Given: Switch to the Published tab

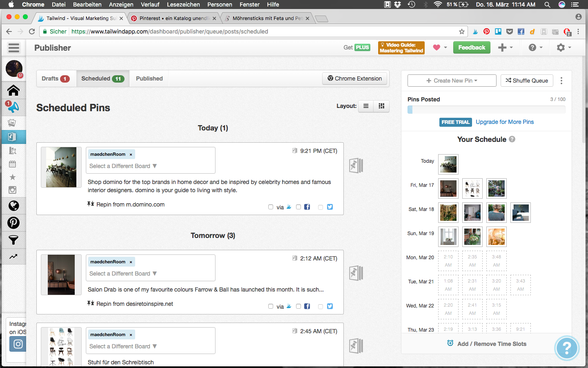Looking at the screenshot, I should coord(149,79).
